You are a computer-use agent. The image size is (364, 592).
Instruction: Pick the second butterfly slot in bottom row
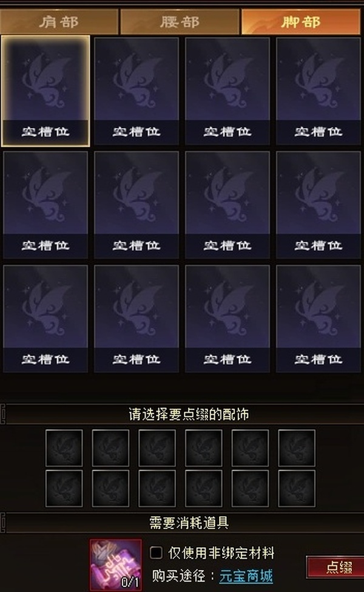click(x=136, y=319)
